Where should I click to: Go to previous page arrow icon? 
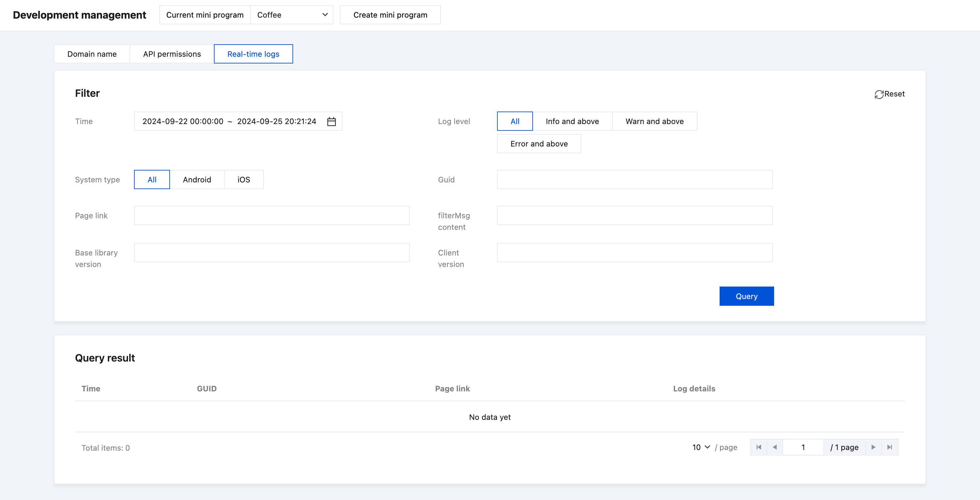coord(774,447)
